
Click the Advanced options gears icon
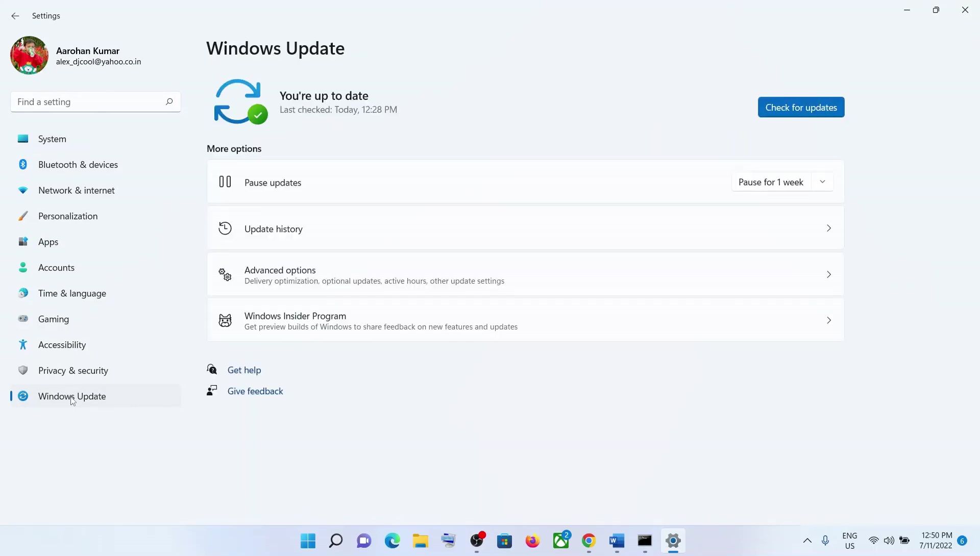point(225,274)
